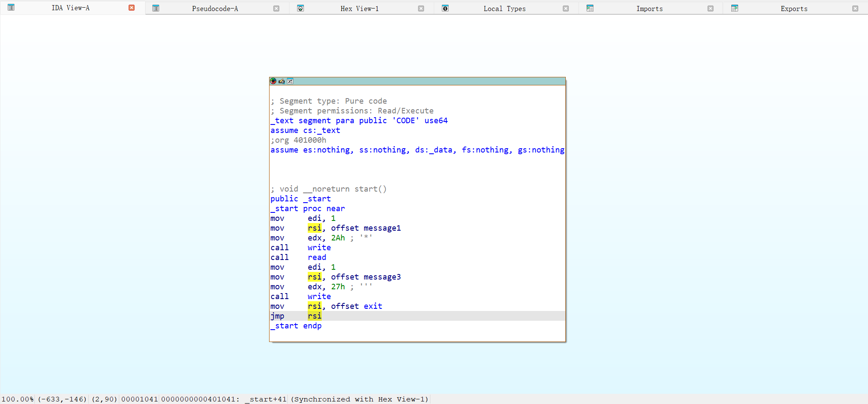Click the Exports tab icon
Image resolution: width=868 pixels, height=404 pixels.
[x=735, y=8]
